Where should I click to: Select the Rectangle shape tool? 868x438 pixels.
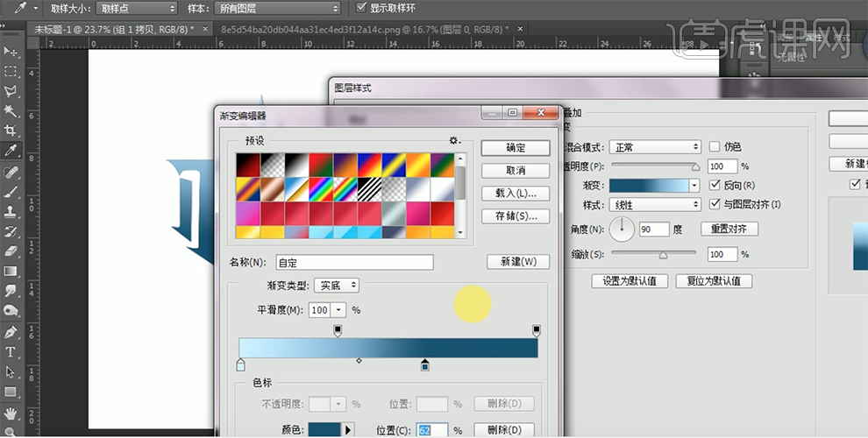11,392
